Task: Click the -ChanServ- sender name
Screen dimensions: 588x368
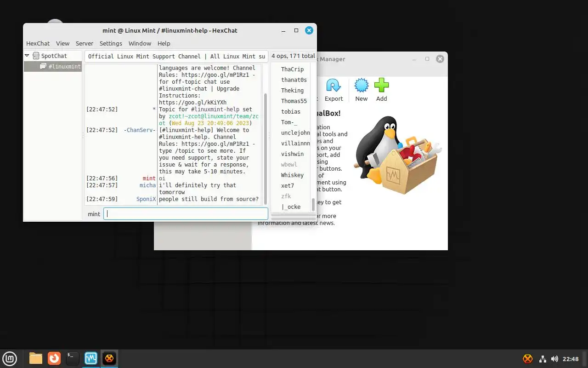Action: pos(140,130)
